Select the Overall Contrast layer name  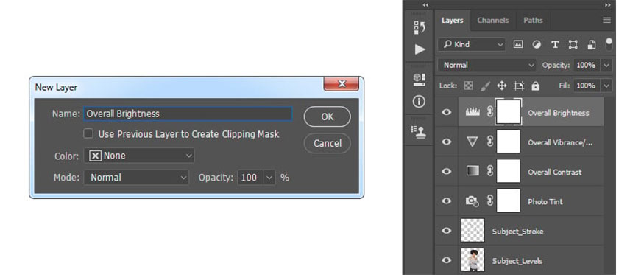554,172
